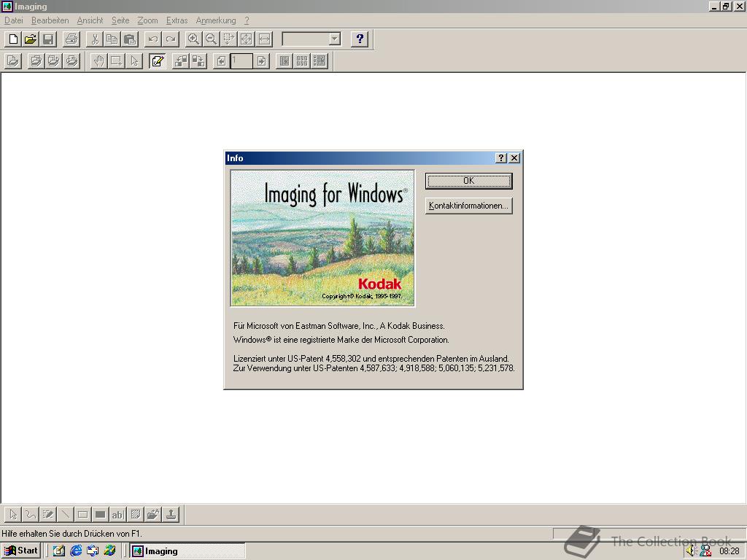Select the Freehand Line annotation tool
The image size is (747, 560).
(x=31, y=514)
